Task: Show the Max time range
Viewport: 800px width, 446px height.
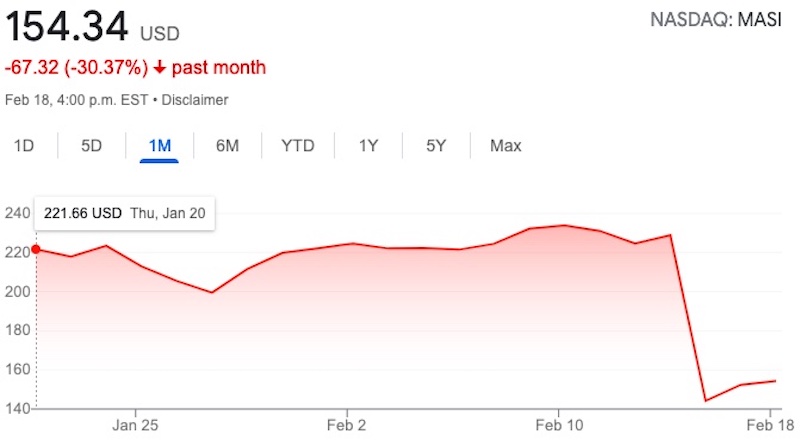Action: click(x=505, y=146)
